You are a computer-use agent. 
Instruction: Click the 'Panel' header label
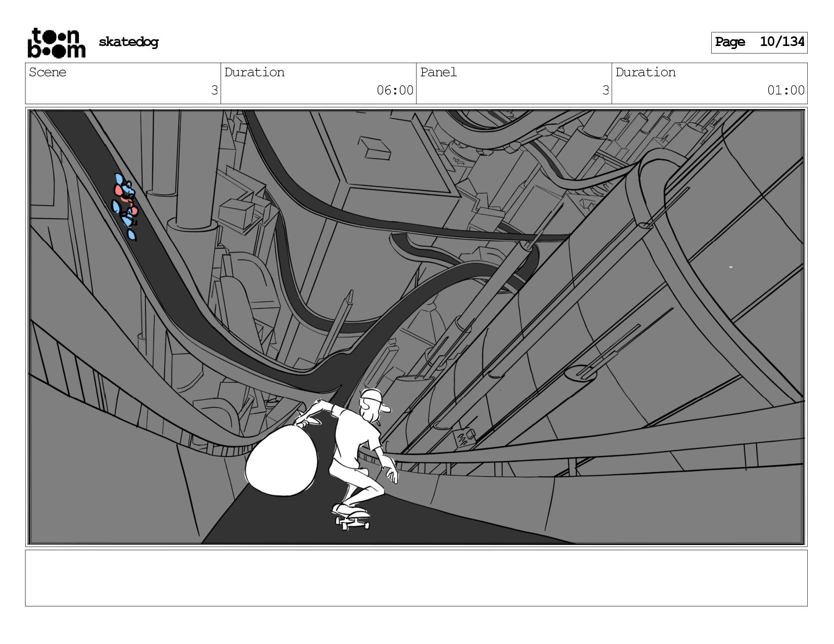438,72
